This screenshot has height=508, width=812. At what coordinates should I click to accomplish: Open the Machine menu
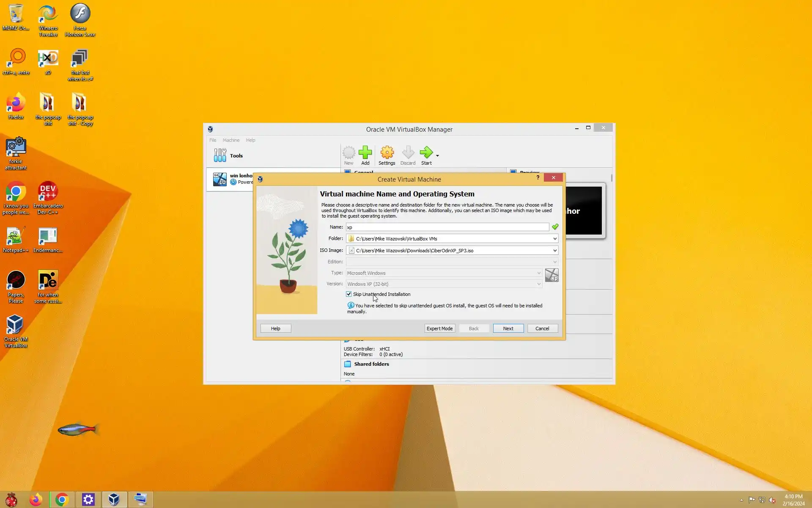pos(231,140)
